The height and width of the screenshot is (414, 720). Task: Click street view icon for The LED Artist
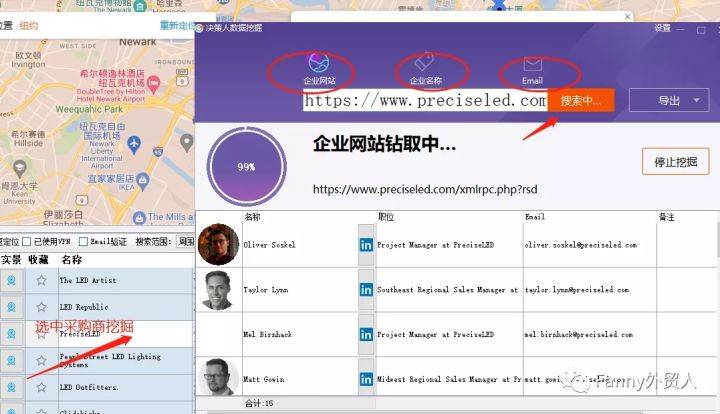(x=11, y=281)
